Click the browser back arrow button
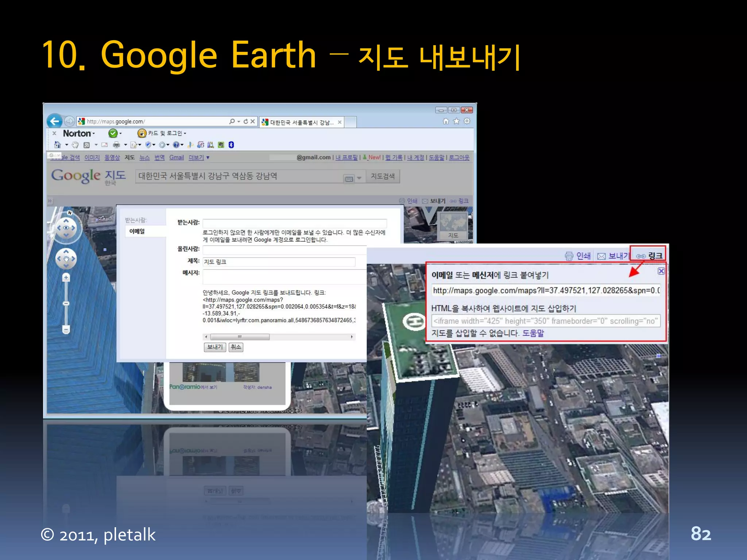 (54, 121)
